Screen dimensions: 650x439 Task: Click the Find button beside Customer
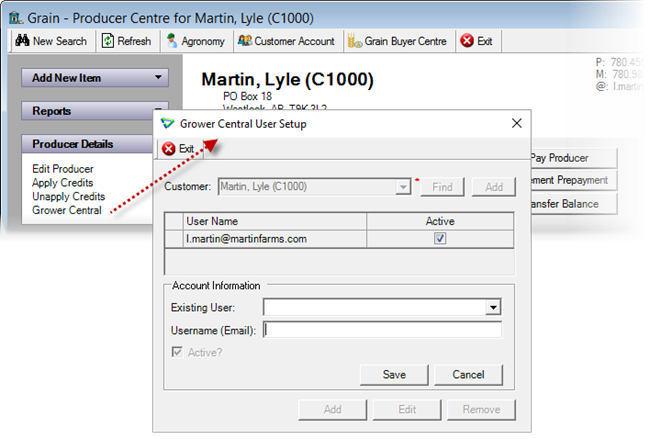442,187
